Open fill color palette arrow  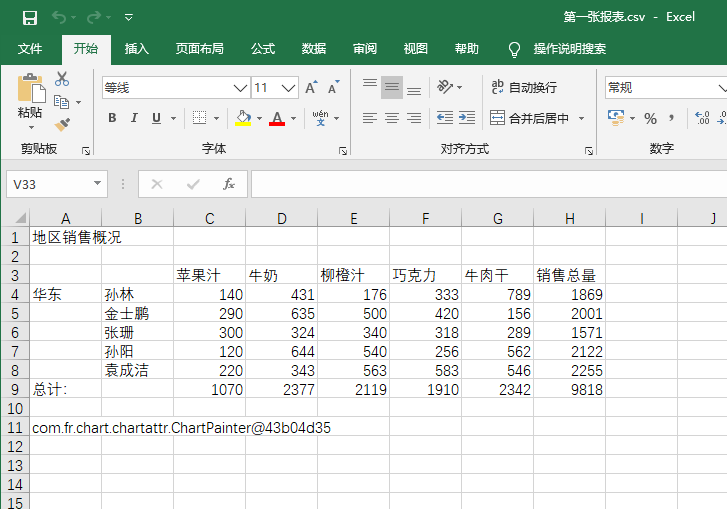click(x=259, y=119)
